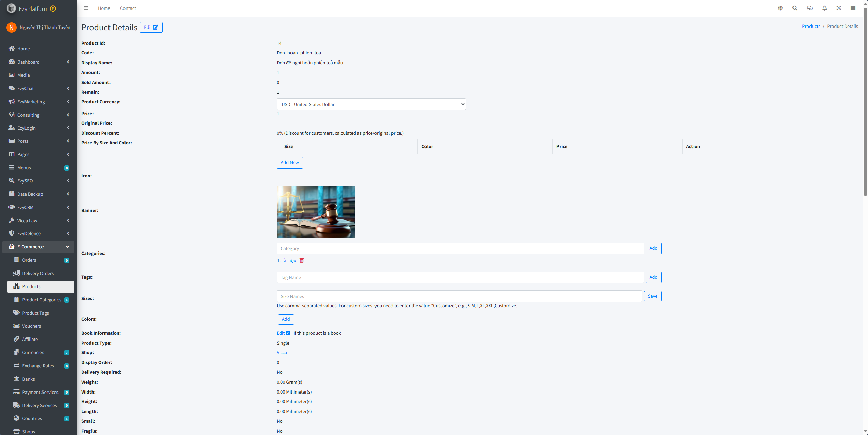
Task: Click the Size Names input field
Action: (459, 296)
